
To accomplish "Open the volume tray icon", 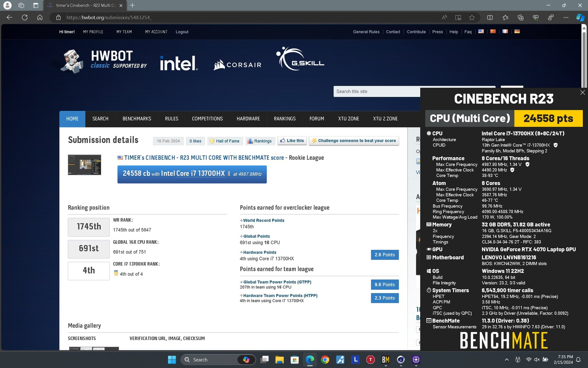I will click(537, 359).
